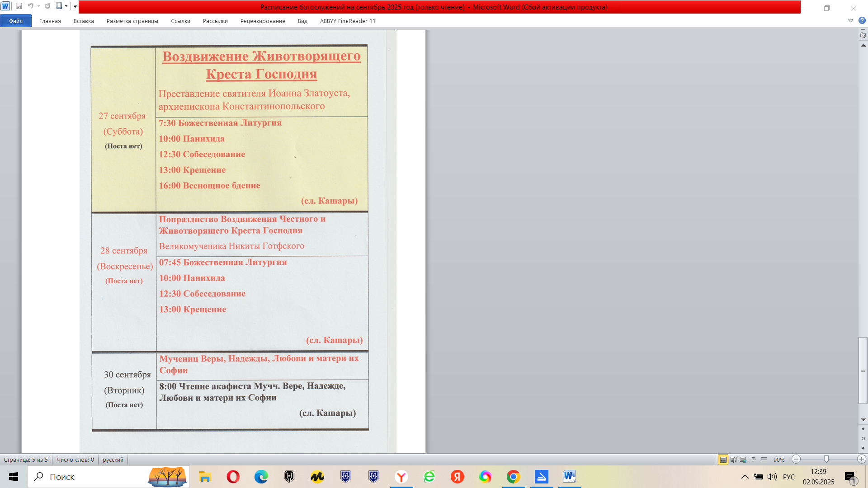Toggle ruler button above vertical scrollbar
868x488 pixels.
coord(863,35)
